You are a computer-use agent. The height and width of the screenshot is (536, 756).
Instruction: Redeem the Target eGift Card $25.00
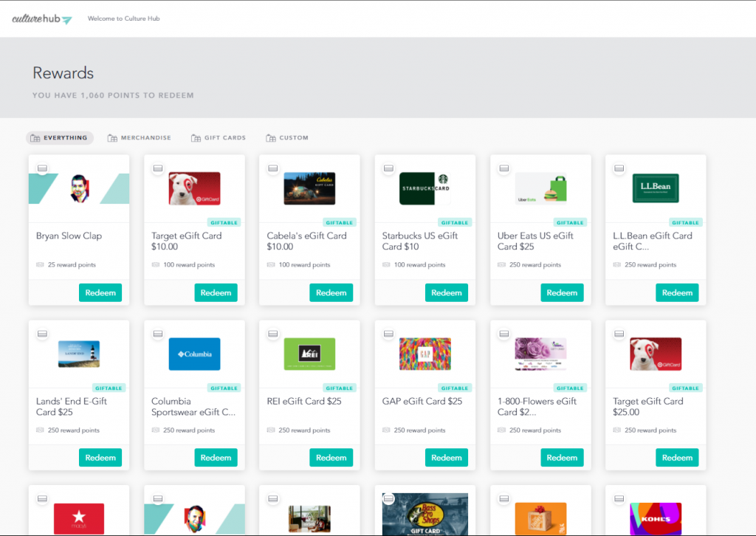point(677,458)
